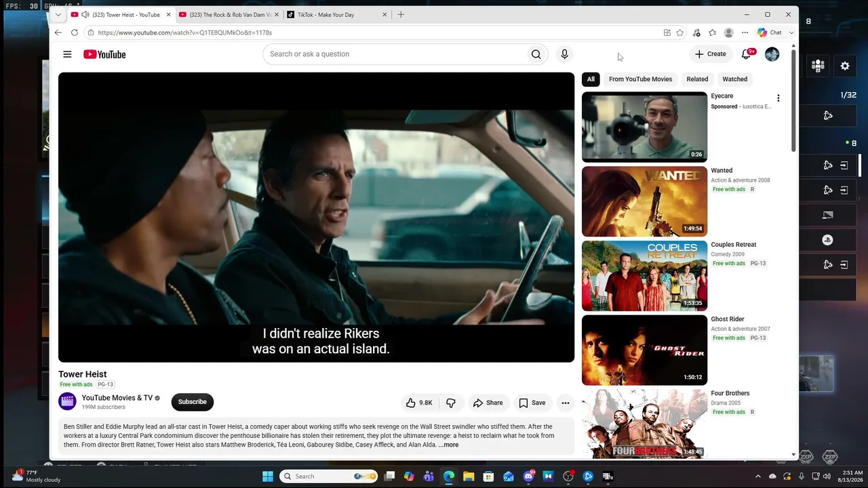
Task: Go to YouTube home via the logo
Action: 104,54
